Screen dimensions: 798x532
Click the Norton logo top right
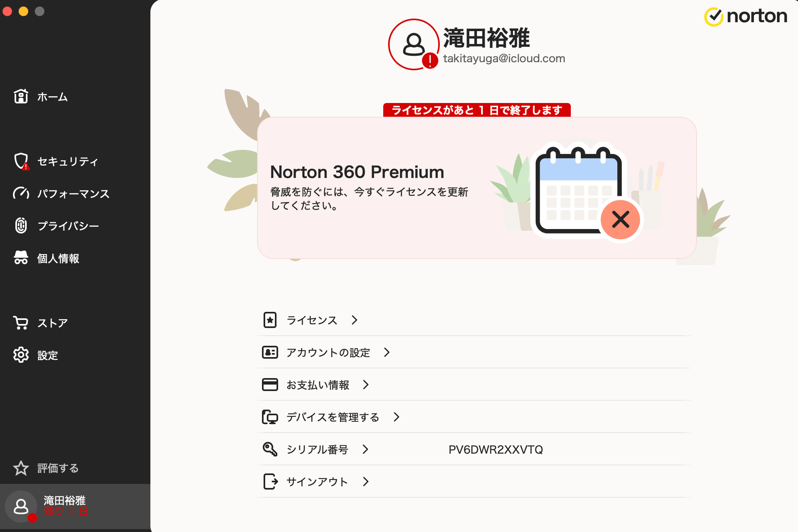click(x=746, y=17)
